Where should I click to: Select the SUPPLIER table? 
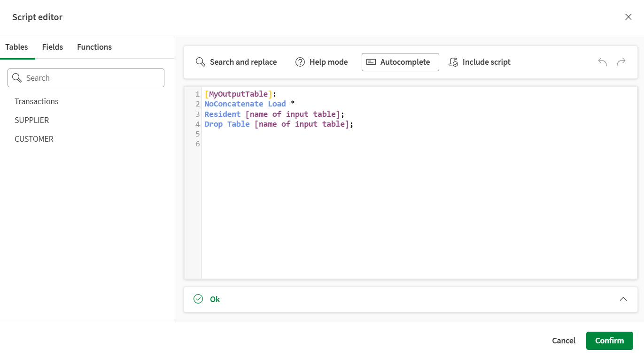[31, 120]
